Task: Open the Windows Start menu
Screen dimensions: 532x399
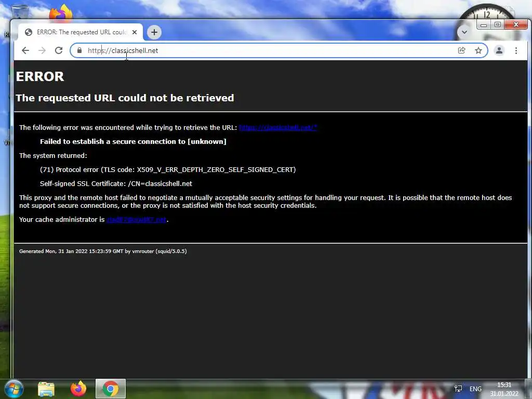Action: (x=14, y=389)
